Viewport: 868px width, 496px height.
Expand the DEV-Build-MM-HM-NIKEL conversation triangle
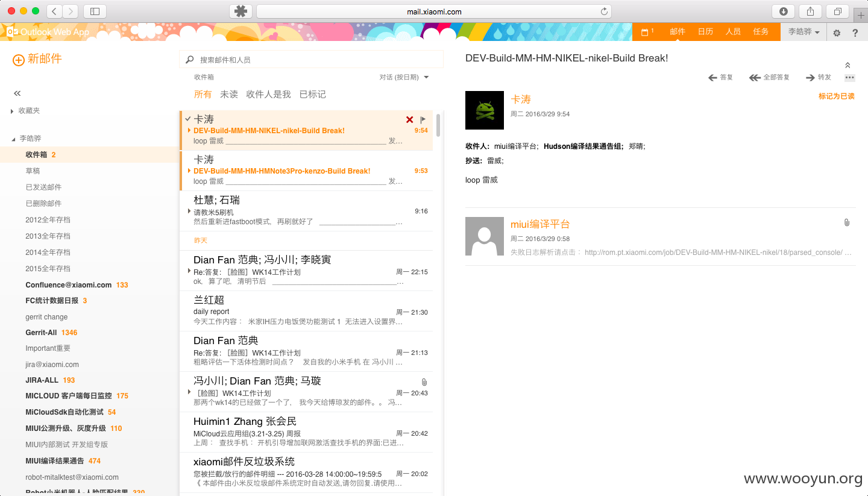click(190, 130)
